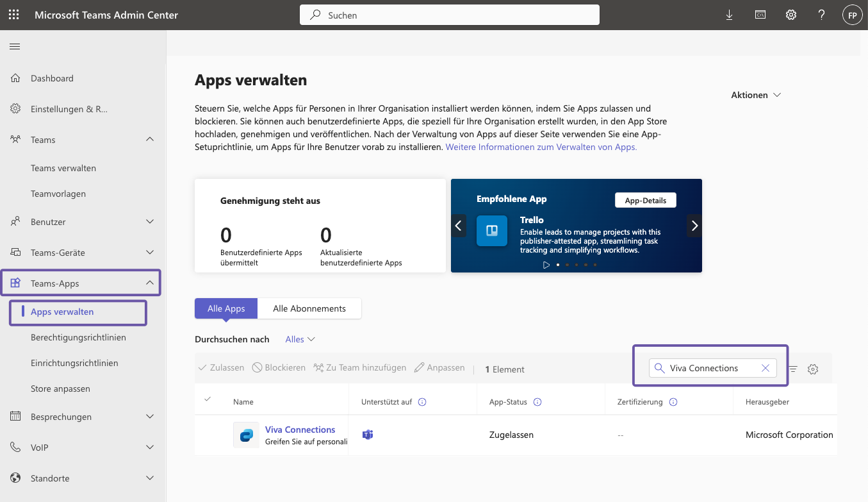Image resolution: width=868 pixels, height=502 pixels.
Task: Sort by the Name column header
Action: [243, 402]
